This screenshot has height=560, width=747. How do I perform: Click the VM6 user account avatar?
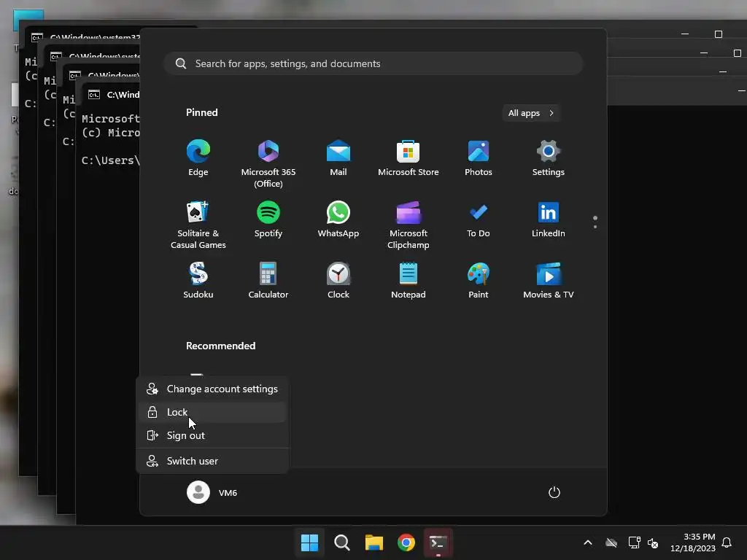pos(198,492)
